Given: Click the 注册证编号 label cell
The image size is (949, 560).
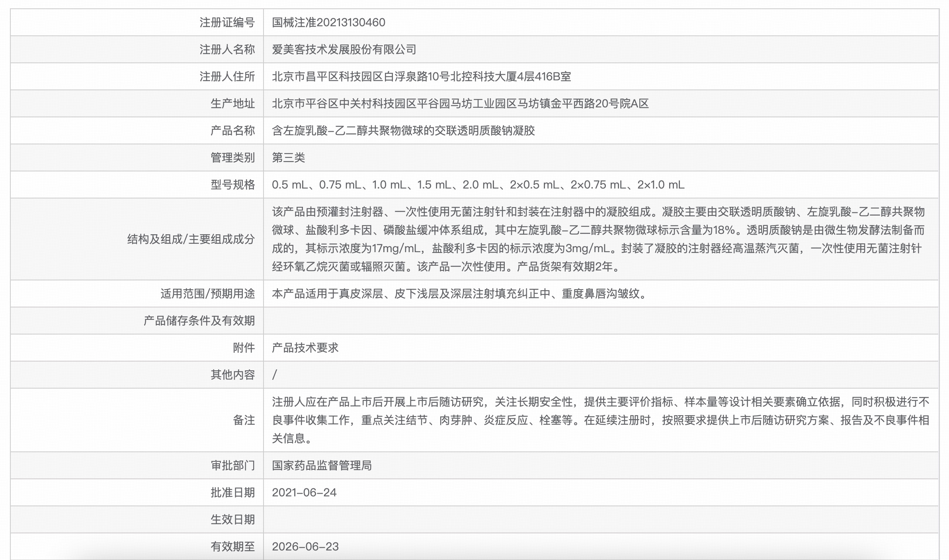Looking at the screenshot, I should coord(227,22).
